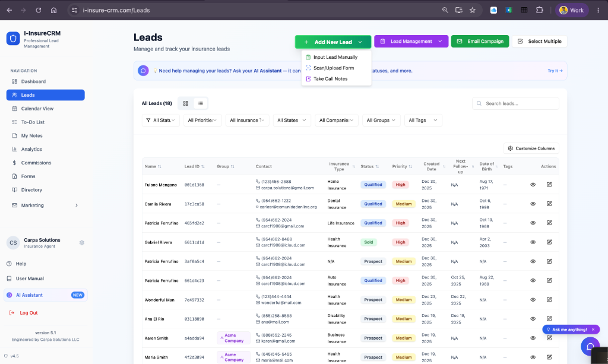Screen dimensions: 608x364
Task: View Wonderful Man lead with eye icon
Action: [533, 300]
